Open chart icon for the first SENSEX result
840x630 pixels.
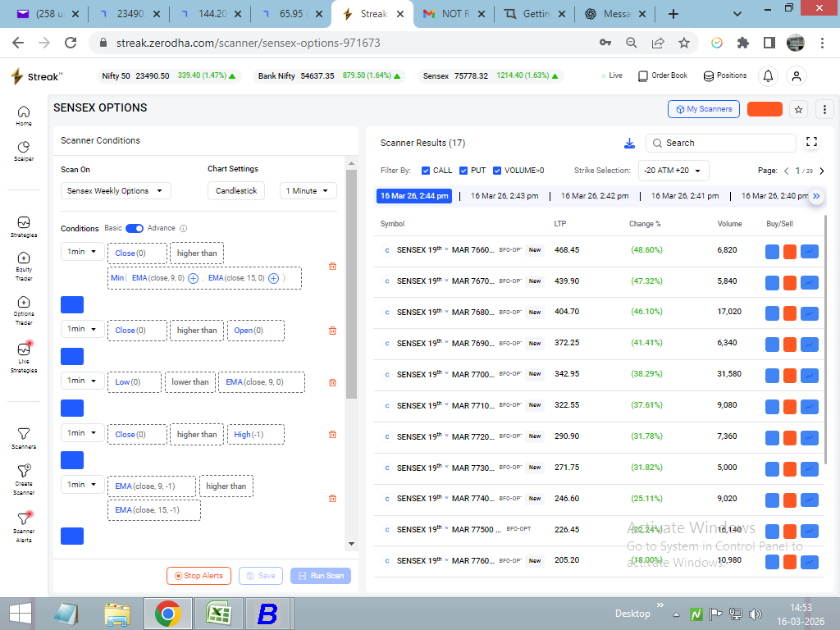tap(809, 251)
